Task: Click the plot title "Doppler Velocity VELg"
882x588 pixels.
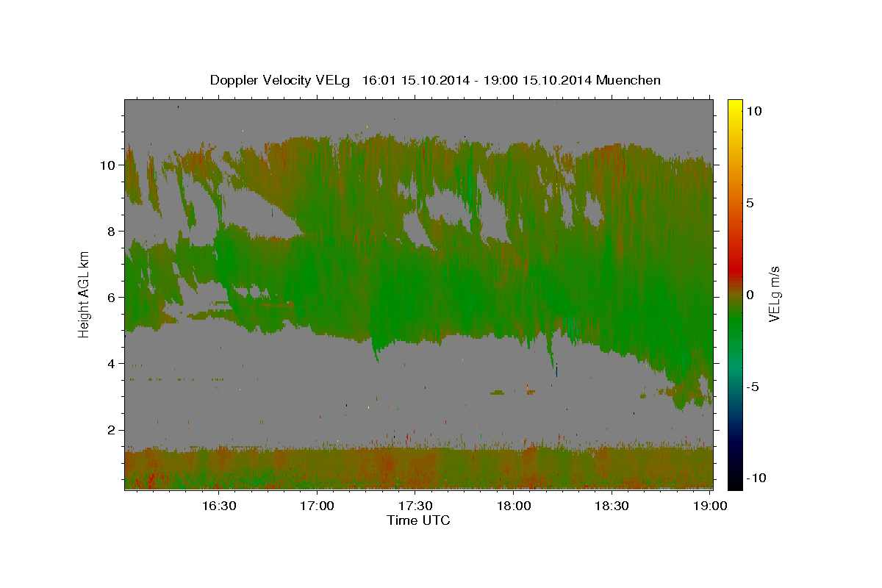Action: 282,80
